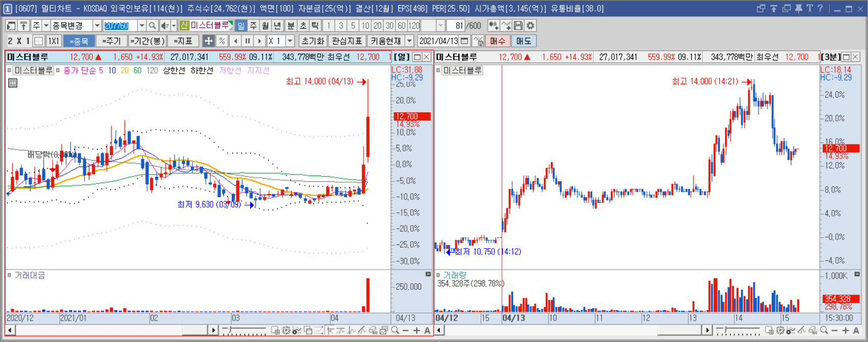
Task: Toggle =주기 sync option
Action: (111, 41)
